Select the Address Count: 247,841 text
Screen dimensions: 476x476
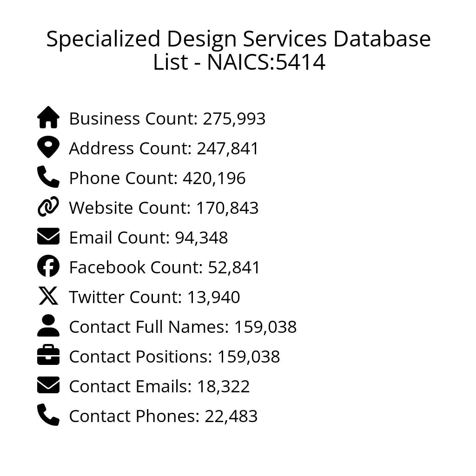164,149
